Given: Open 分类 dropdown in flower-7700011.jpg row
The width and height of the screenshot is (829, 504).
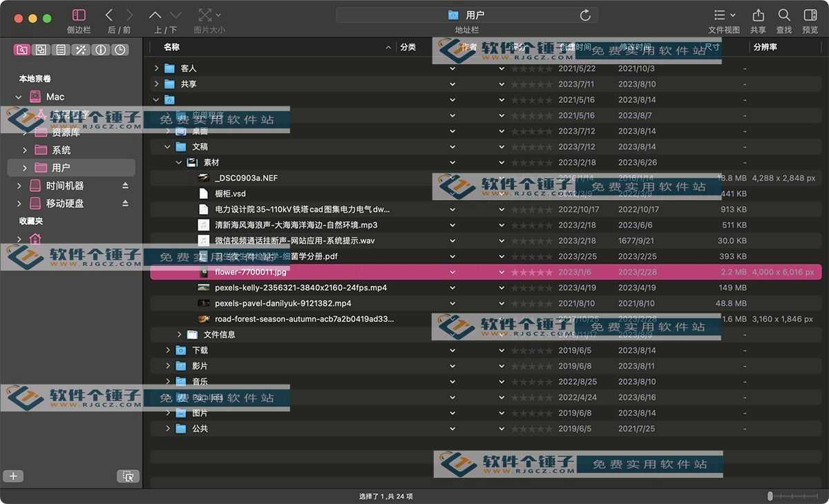Looking at the screenshot, I should coord(452,272).
